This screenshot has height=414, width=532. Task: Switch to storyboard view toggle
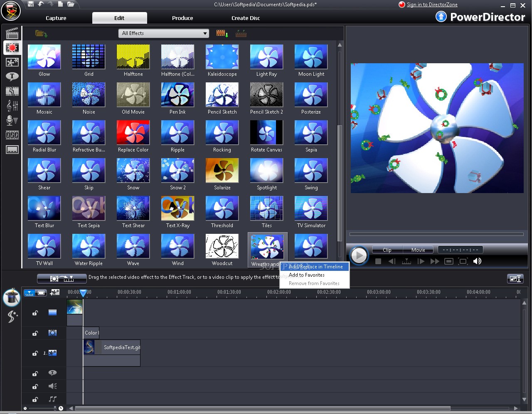pos(41,293)
